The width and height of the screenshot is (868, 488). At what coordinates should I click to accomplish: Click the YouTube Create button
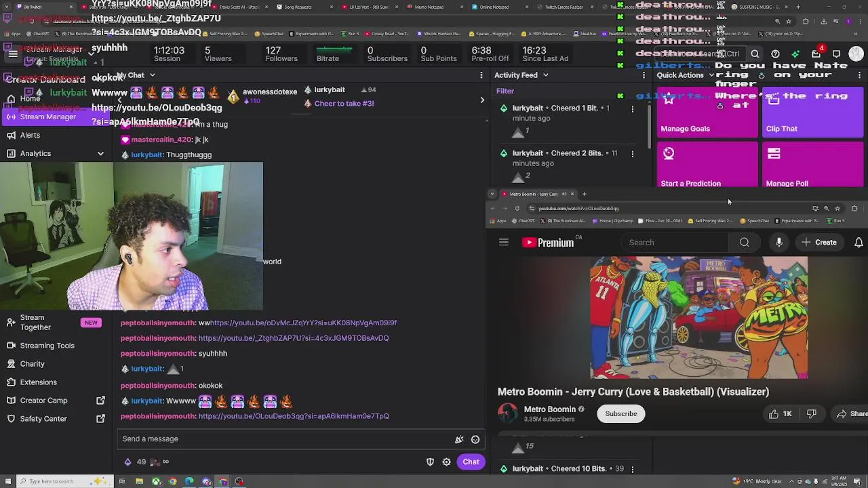818,243
